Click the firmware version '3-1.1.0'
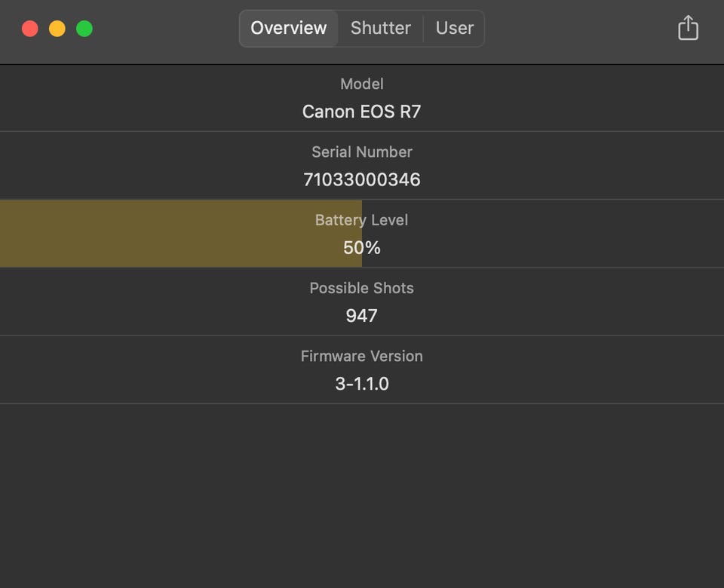 point(362,384)
